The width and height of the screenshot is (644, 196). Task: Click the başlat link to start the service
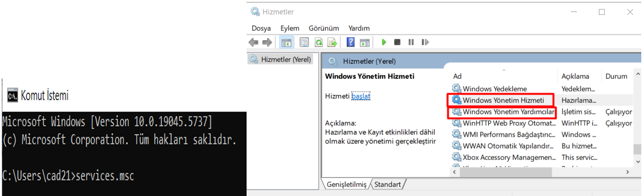(x=361, y=96)
